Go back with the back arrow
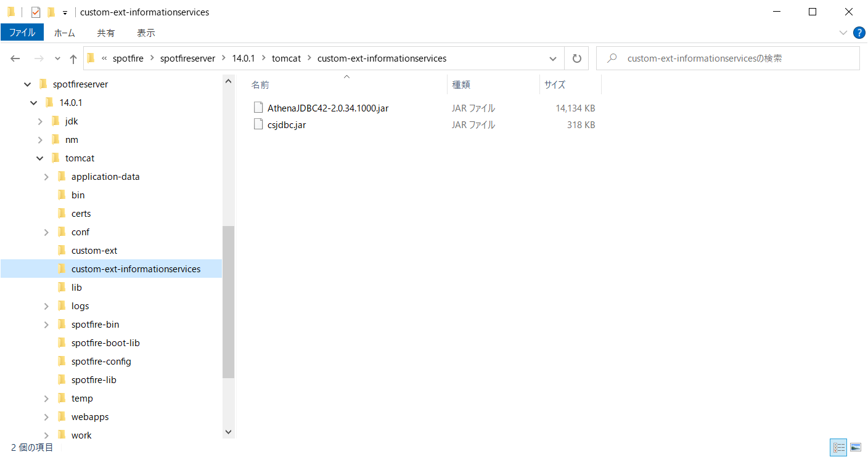 (15, 59)
